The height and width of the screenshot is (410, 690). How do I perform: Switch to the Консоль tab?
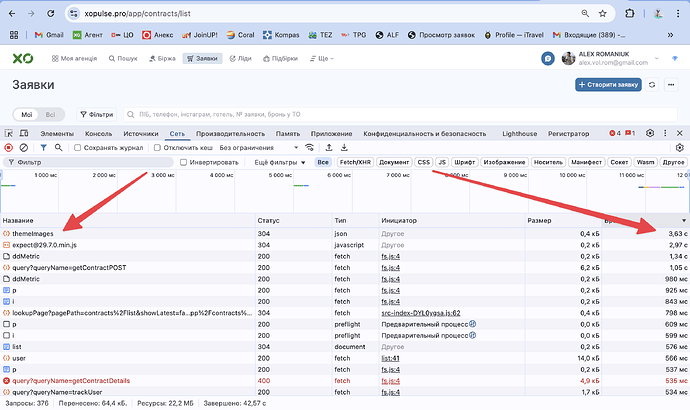[x=99, y=134]
